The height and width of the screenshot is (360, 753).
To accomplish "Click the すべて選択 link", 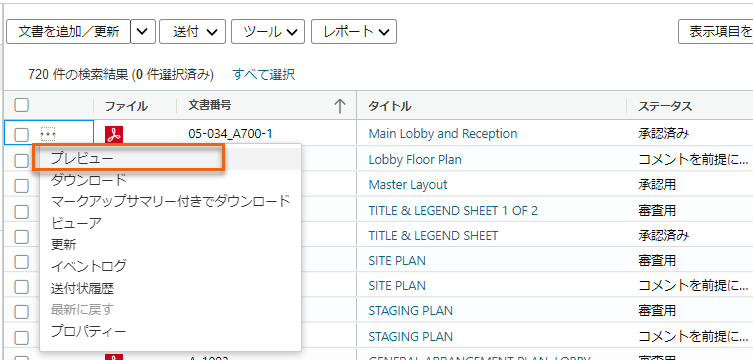I will pos(264,74).
